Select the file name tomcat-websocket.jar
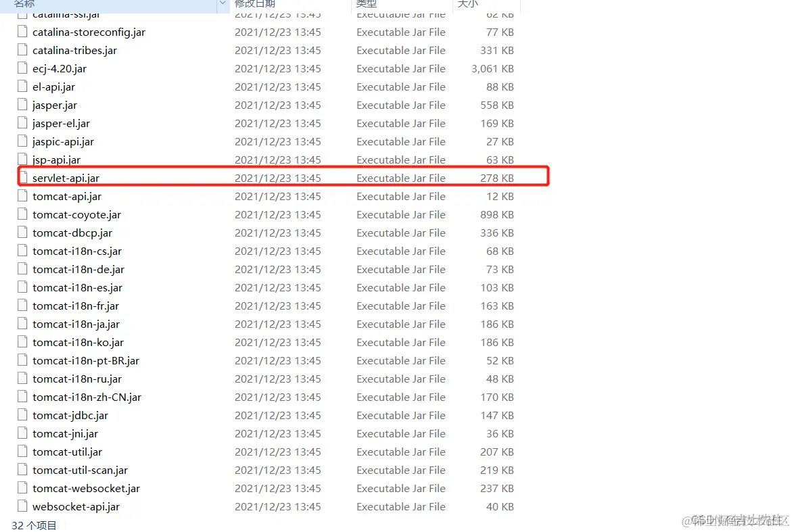This screenshot has height=532, width=794. (86, 488)
